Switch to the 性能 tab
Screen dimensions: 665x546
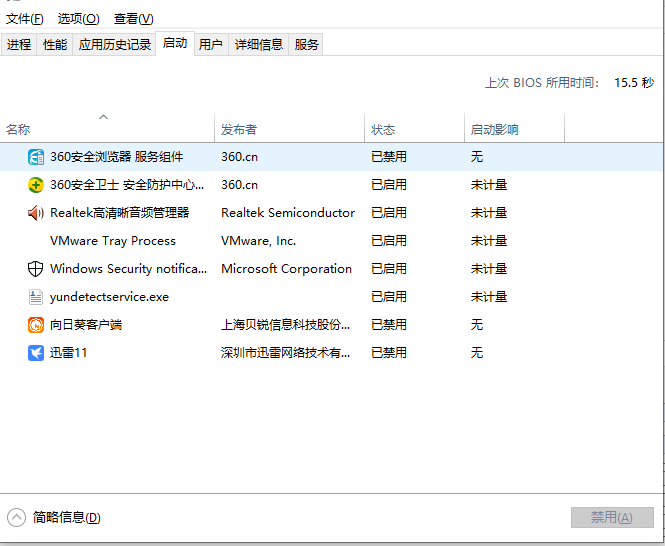point(55,45)
